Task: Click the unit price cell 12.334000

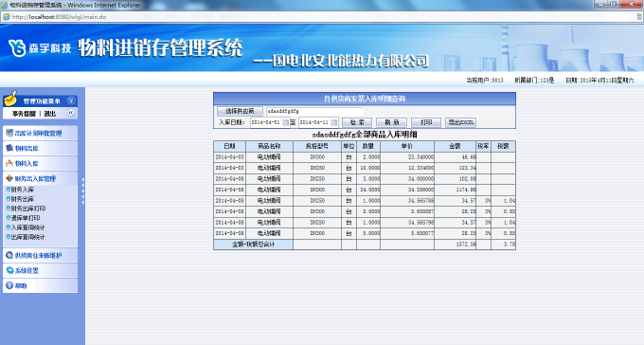Action: [407, 168]
